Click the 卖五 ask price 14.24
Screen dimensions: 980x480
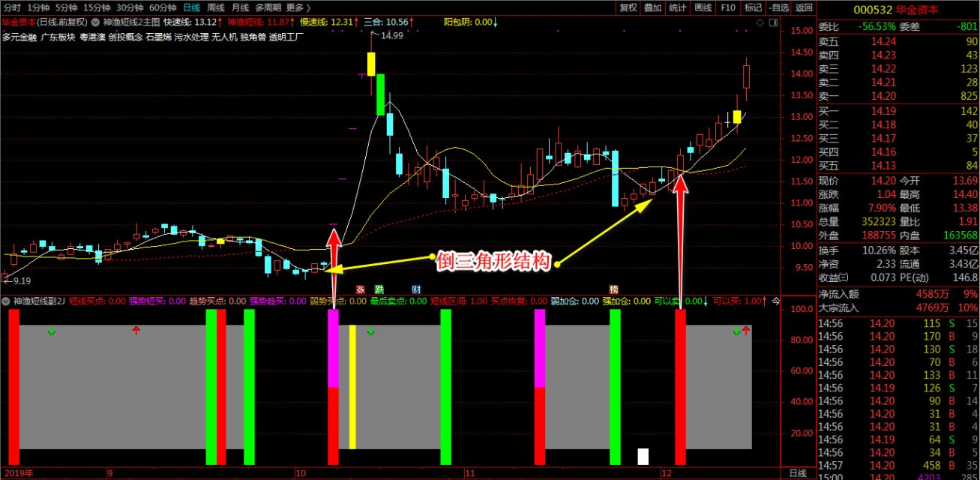[x=883, y=42]
